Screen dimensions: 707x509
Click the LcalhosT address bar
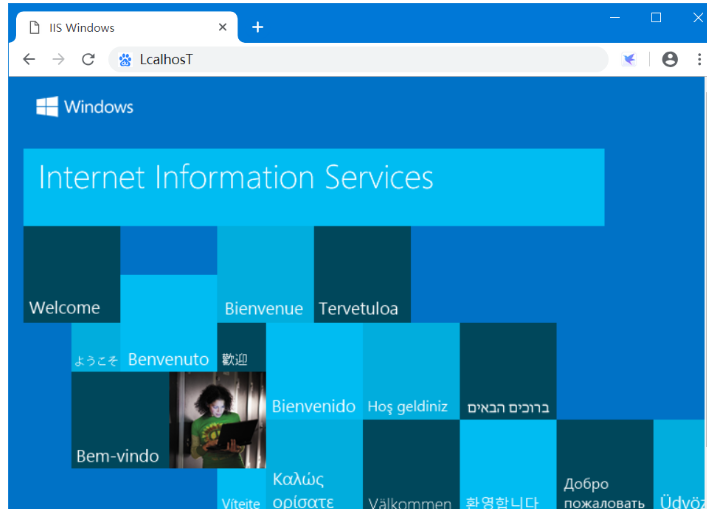click(358, 60)
